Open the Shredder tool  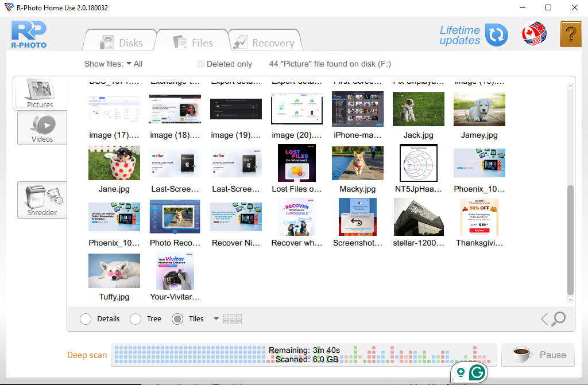click(x=41, y=200)
